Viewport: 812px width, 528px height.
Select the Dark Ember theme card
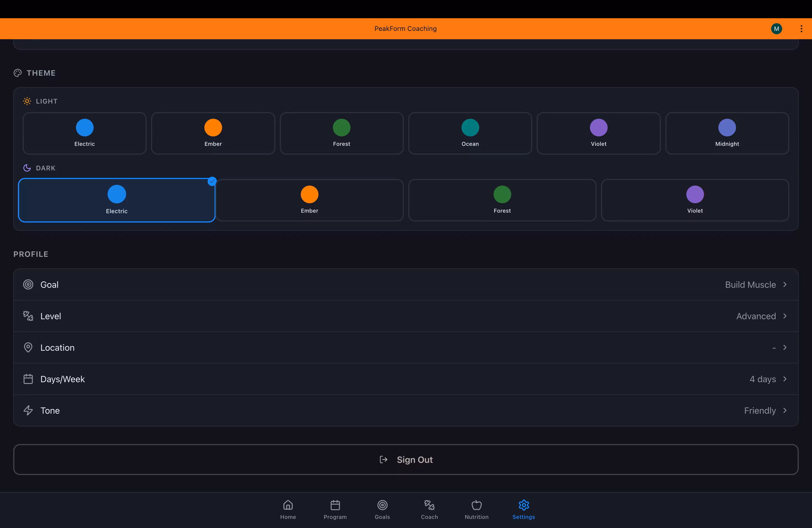309,200
